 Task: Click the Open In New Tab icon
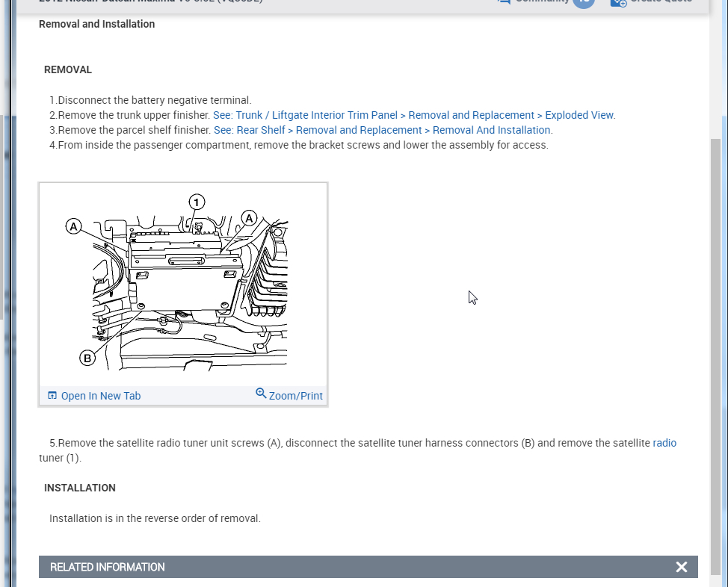tap(52, 395)
